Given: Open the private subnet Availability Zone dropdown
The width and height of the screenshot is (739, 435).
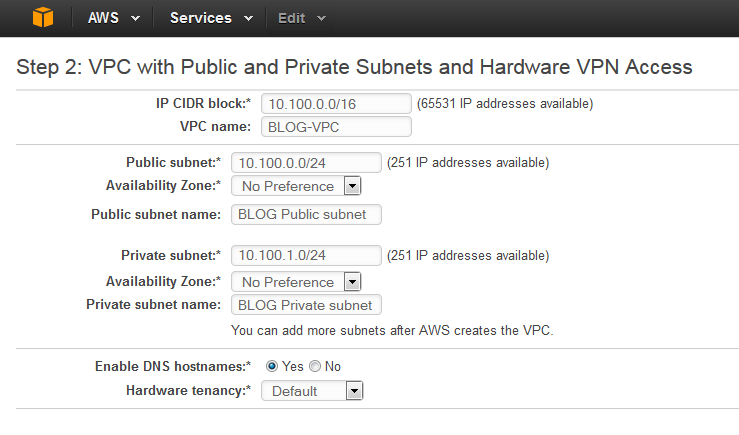Looking at the screenshot, I should click(x=296, y=282).
